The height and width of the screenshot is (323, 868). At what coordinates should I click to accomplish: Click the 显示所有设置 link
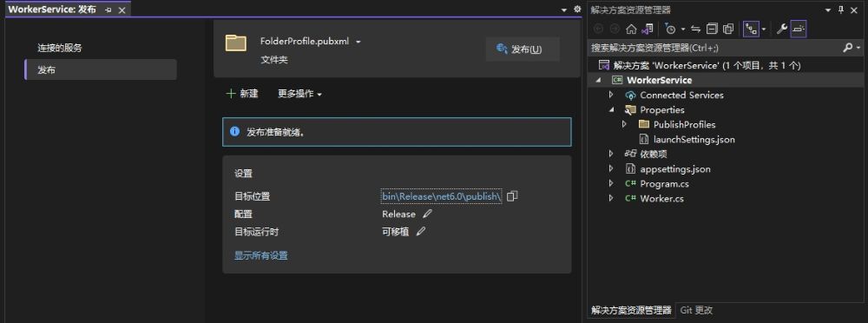coord(260,255)
